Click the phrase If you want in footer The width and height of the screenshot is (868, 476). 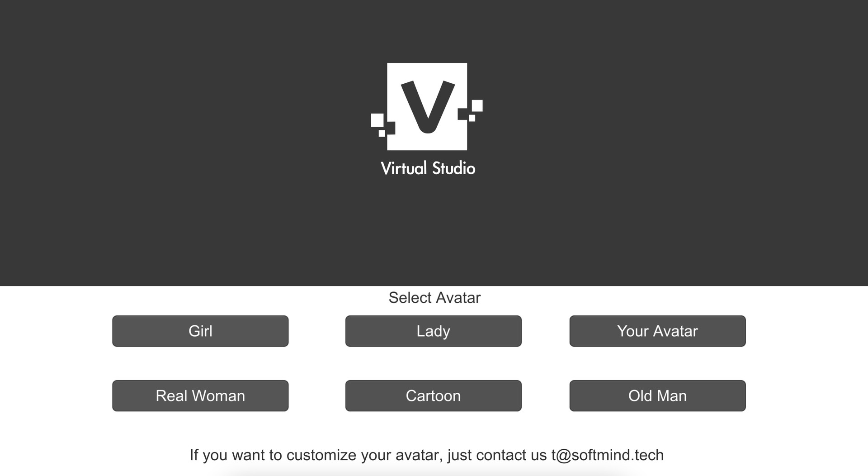pos(227,455)
